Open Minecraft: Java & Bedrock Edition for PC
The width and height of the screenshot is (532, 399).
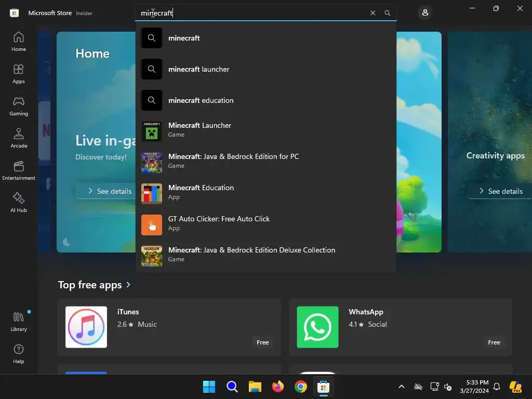[x=265, y=163]
